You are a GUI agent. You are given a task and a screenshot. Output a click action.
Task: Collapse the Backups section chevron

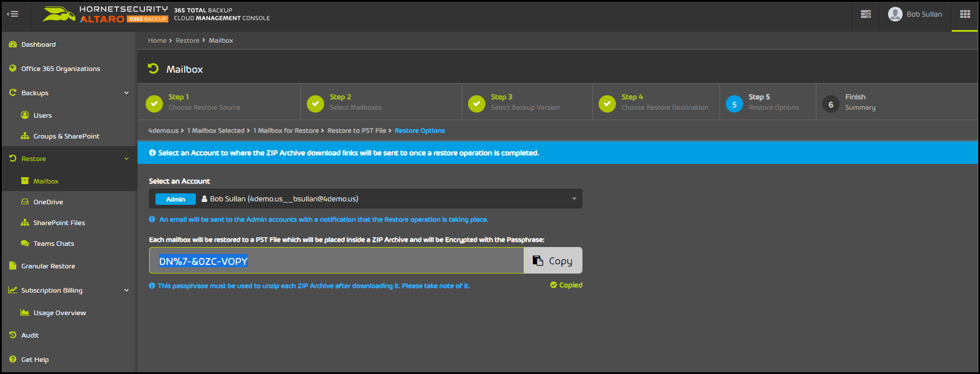[x=127, y=93]
